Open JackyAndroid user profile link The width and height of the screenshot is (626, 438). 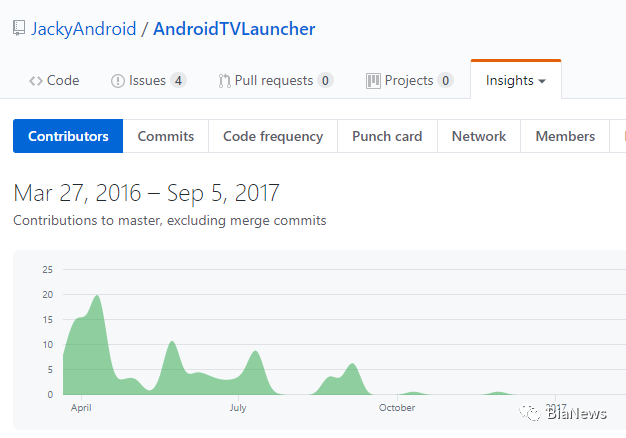(x=83, y=28)
